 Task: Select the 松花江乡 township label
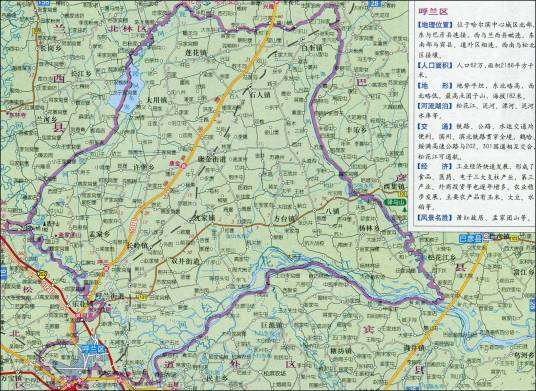point(441,257)
